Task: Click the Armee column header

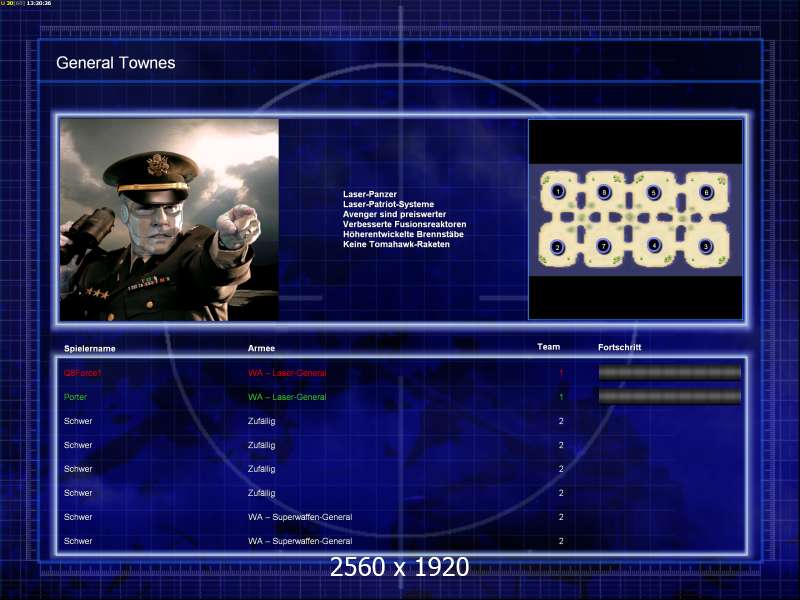Action: [x=261, y=348]
